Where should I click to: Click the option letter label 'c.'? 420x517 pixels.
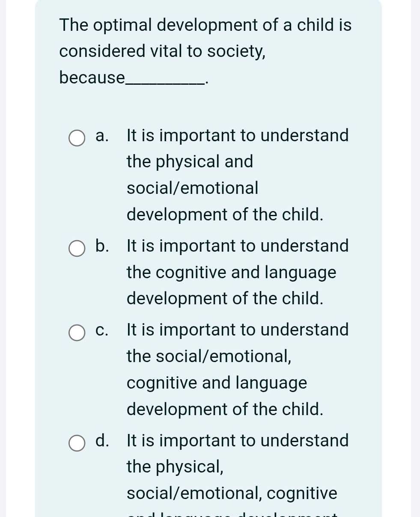click(101, 330)
